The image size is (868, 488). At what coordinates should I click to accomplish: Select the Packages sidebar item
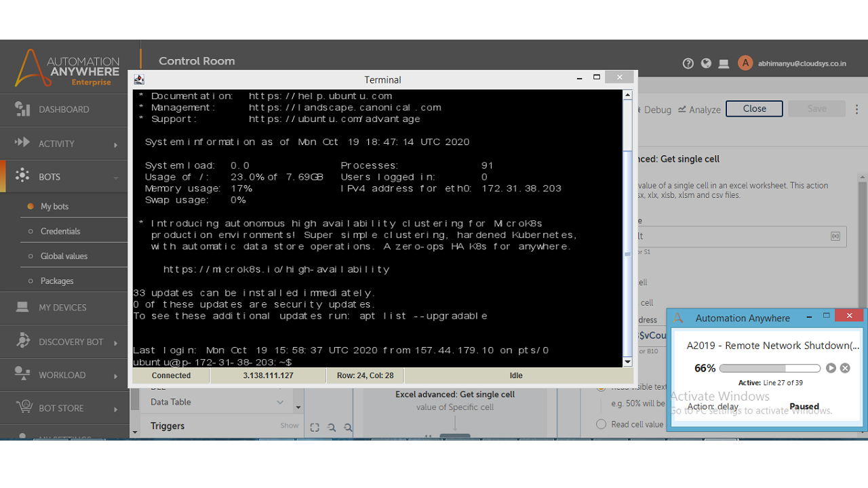tap(57, 281)
